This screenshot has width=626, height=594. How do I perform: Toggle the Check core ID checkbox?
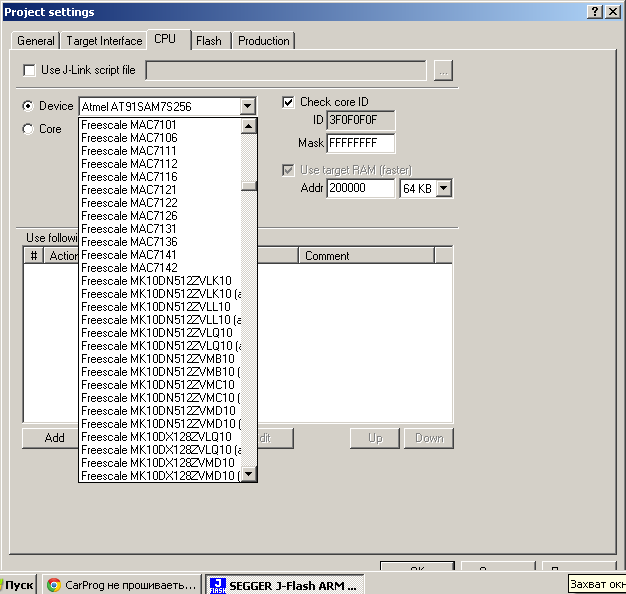288,102
